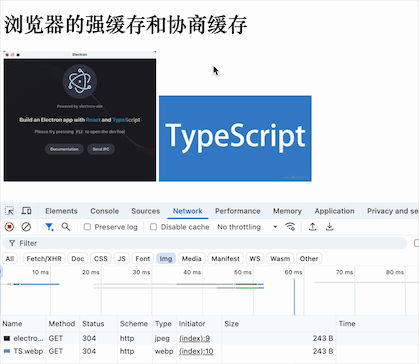This screenshot has width=419, height=364.
Task: Open the Sources tab
Action: (146, 211)
